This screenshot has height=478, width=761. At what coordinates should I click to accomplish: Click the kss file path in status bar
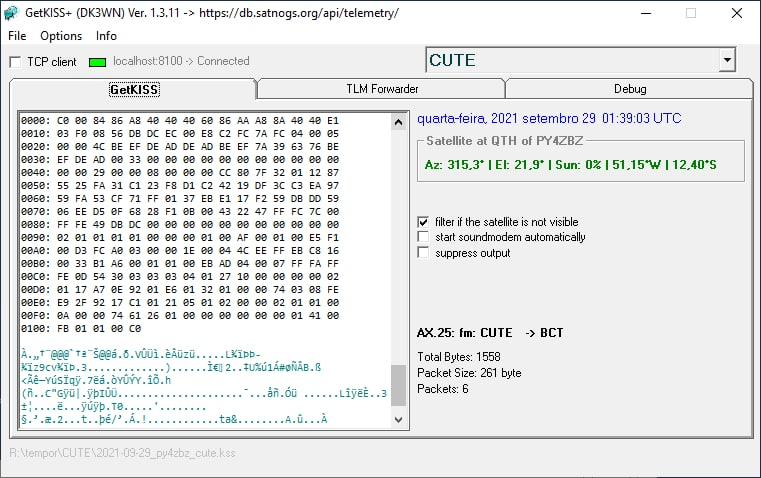[122, 453]
